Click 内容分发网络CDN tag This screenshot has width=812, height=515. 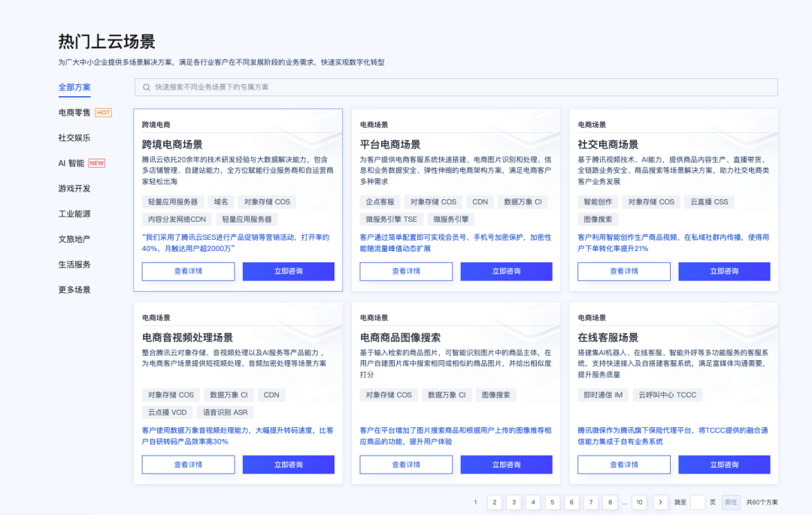(177, 220)
